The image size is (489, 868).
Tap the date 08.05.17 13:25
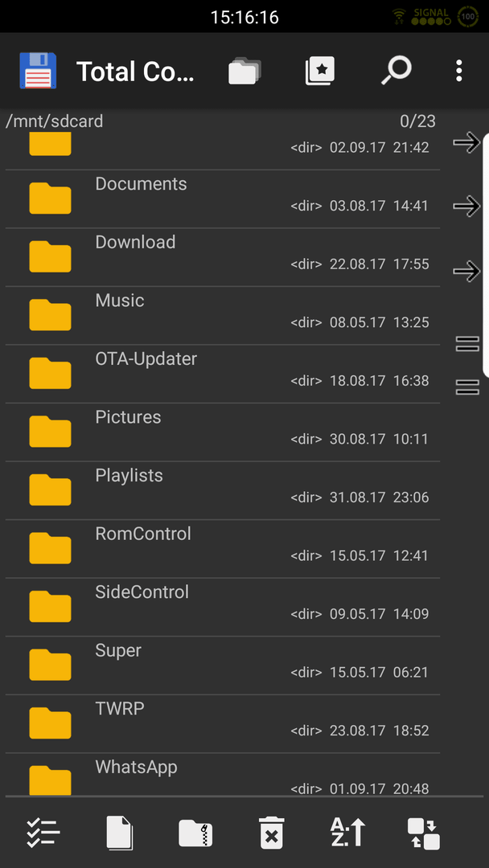click(380, 322)
